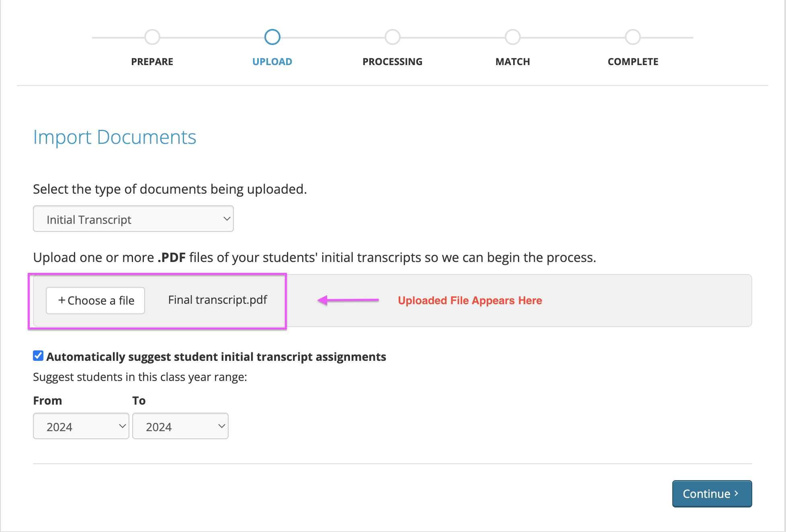Screen dimensions: 786x532
Task: Click 'Suggest students in this class year range' text
Action: click(140, 377)
